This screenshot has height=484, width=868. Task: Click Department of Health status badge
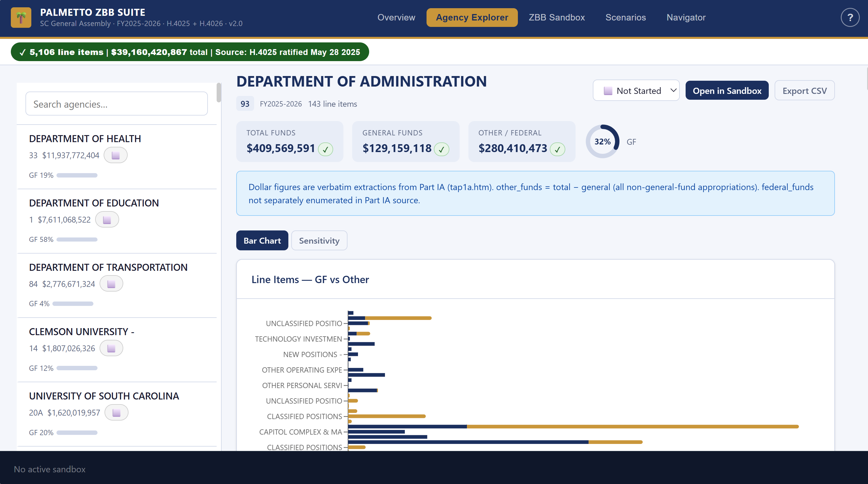click(116, 155)
